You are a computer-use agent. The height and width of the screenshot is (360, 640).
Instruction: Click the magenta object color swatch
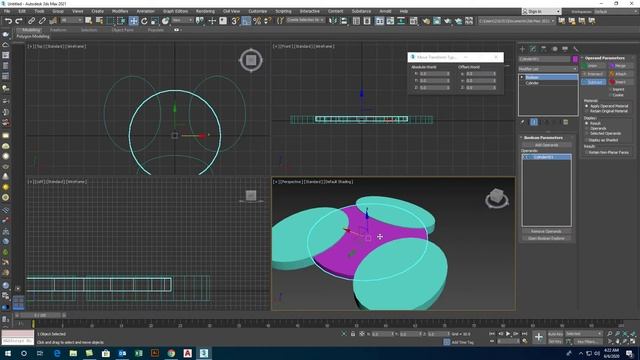click(x=575, y=59)
